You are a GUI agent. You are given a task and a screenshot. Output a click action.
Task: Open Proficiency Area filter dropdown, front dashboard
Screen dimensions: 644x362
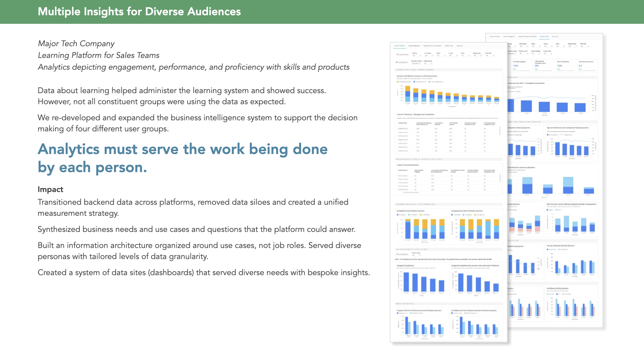428,63
